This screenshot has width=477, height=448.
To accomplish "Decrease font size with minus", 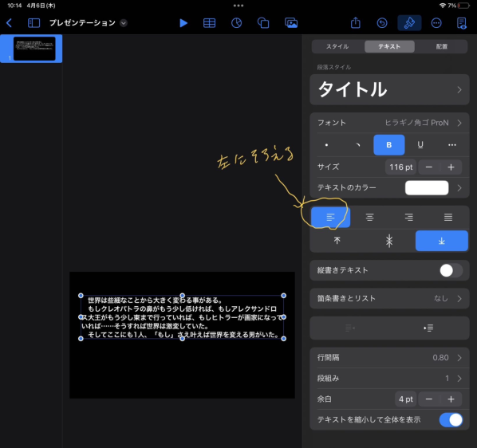I will click(429, 167).
